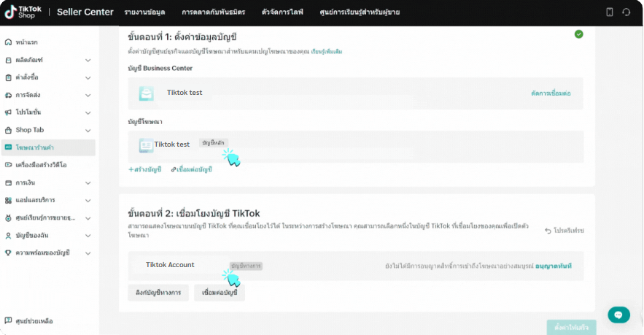This screenshot has height=335, width=644.
Task: Open the floating chat bubble button
Action: click(x=618, y=315)
